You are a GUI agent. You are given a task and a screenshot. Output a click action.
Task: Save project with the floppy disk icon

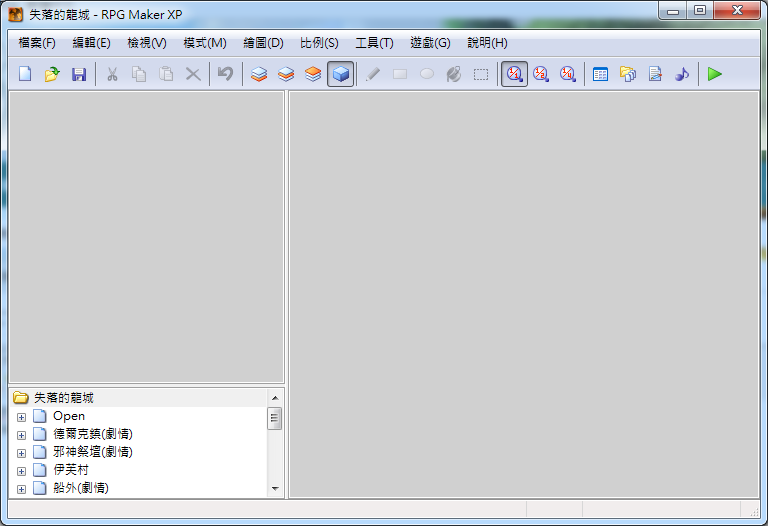coord(79,74)
